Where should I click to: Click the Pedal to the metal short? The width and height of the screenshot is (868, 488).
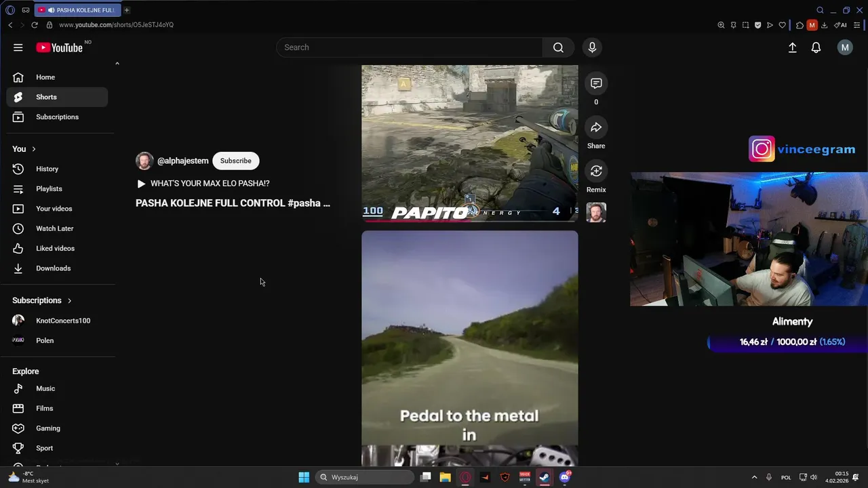[x=469, y=348]
